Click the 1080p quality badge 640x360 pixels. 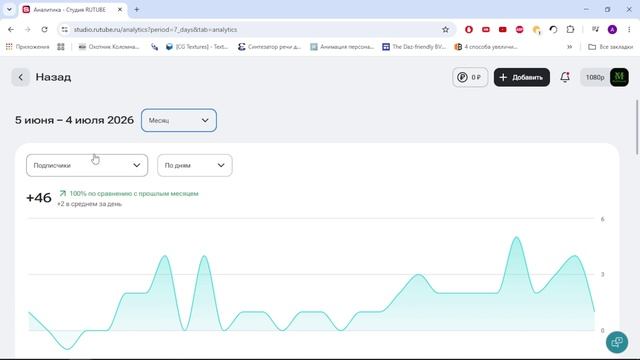(595, 77)
